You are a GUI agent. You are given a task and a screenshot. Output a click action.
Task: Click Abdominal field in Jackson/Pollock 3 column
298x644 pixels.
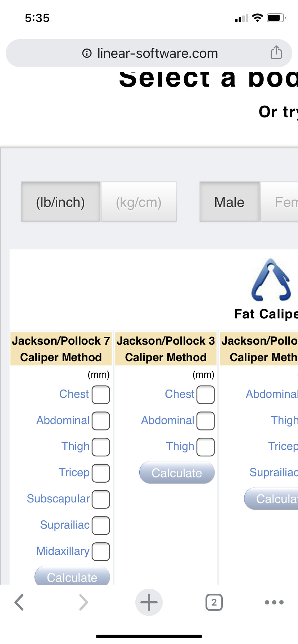pos(206,421)
